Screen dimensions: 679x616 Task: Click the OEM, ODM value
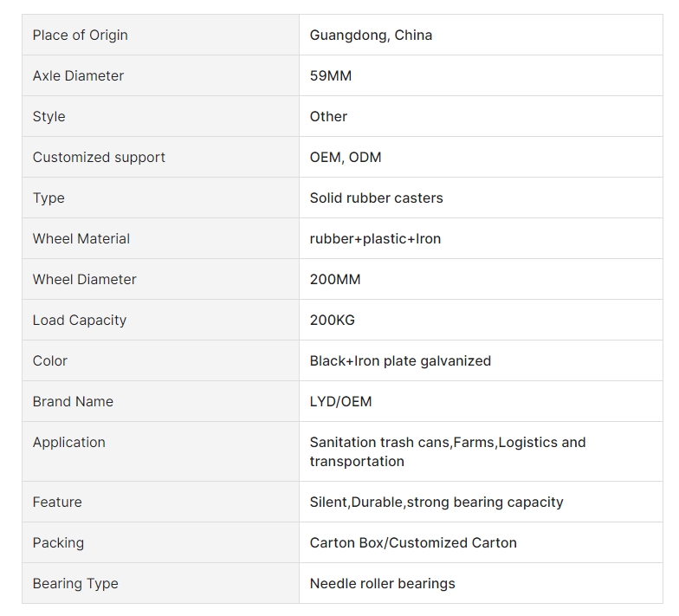[346, 158]
